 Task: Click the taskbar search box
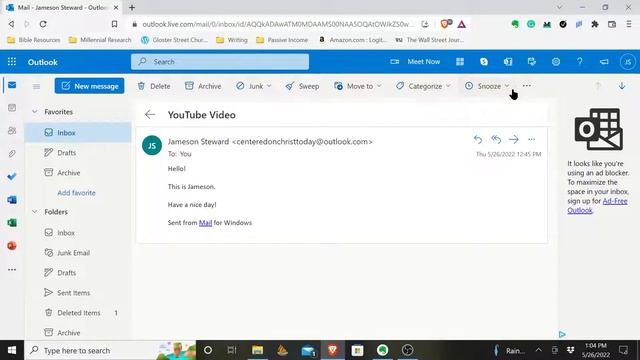pyautogui.click(x=110, y=350)
